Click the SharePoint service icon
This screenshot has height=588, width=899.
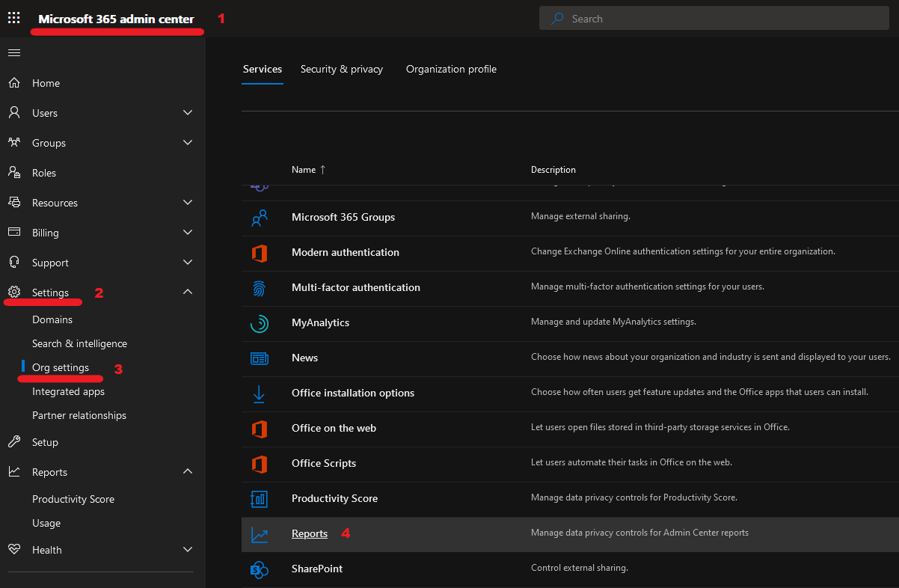click(260, 569)
